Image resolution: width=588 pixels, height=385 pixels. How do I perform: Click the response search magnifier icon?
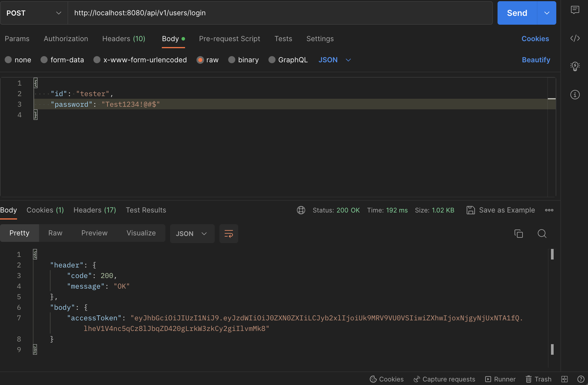coord(542,234)
